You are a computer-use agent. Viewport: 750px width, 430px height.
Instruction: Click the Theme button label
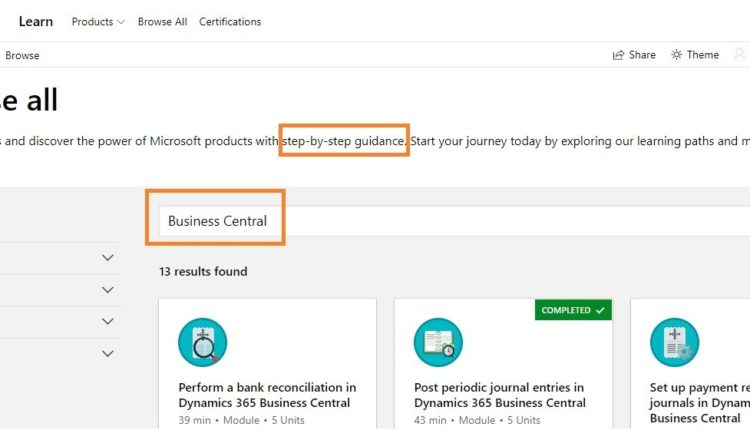click(703, 55)
